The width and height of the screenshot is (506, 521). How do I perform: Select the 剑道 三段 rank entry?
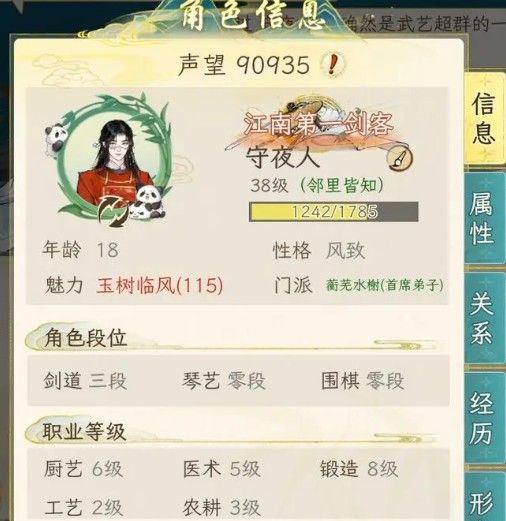85,381
